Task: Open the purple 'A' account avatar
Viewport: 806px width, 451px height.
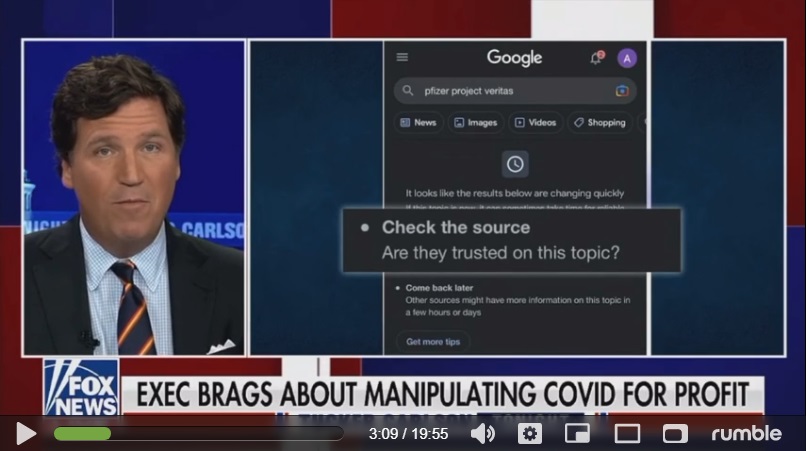Action: pyautogui.click(x=627, y=58)
